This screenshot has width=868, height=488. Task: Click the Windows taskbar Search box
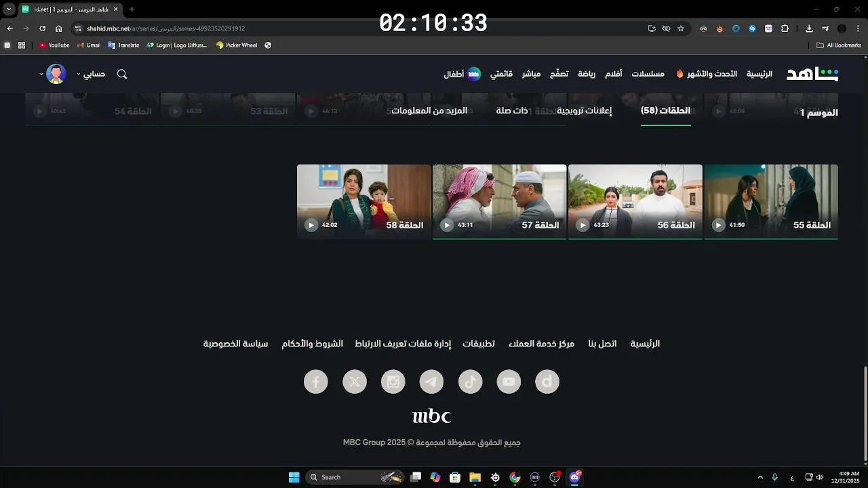point(355,477)
